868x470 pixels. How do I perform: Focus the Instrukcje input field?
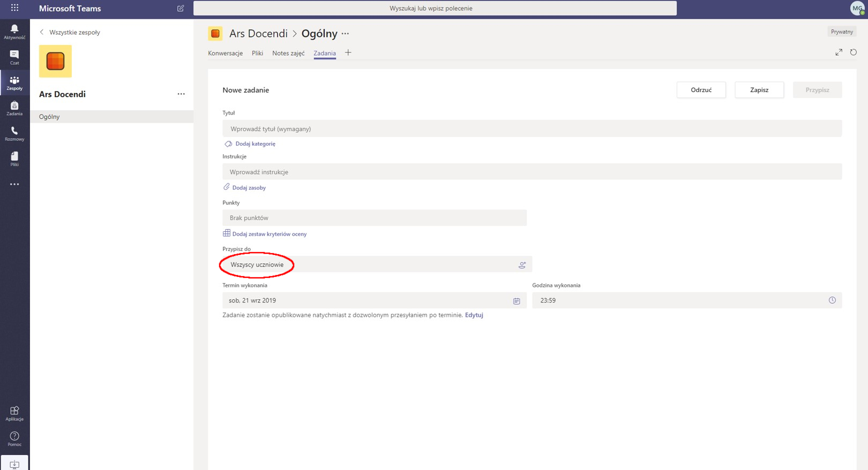[x=532, y=172]
